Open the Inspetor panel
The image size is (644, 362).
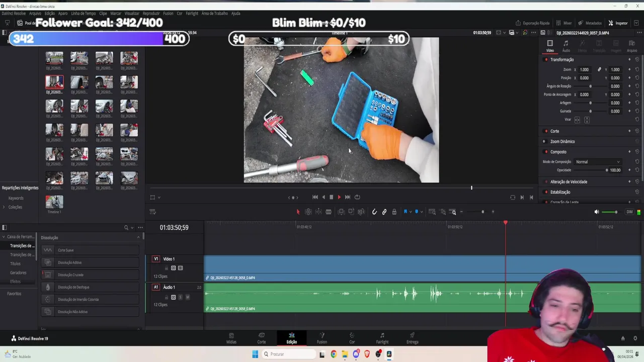point(618,23)
